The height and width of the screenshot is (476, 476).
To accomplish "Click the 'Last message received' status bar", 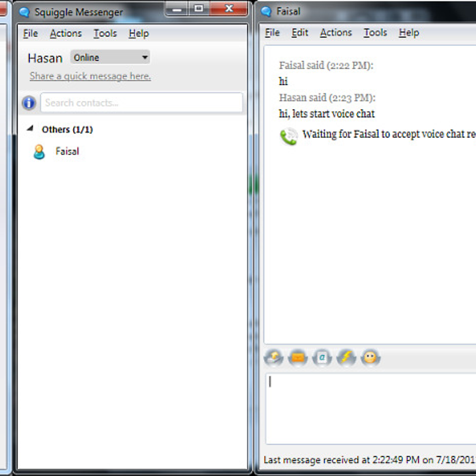I will (370, 460).
